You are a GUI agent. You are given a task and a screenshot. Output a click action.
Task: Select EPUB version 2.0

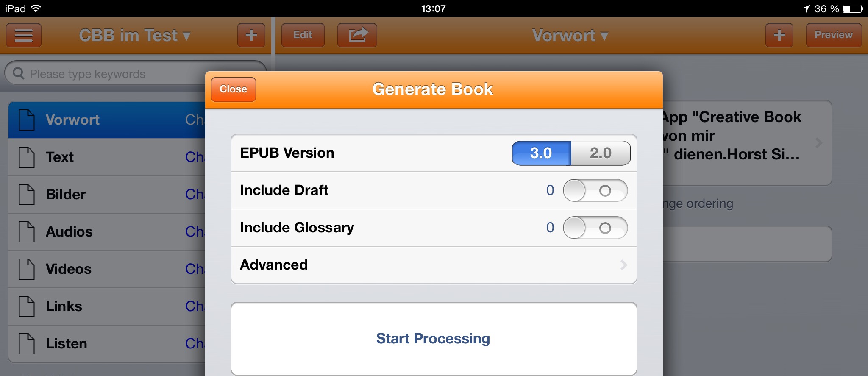pyautogui.click(x=600, y=153)
